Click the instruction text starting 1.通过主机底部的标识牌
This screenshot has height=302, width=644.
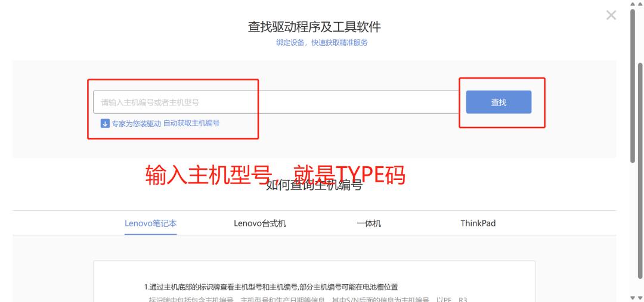271,287
